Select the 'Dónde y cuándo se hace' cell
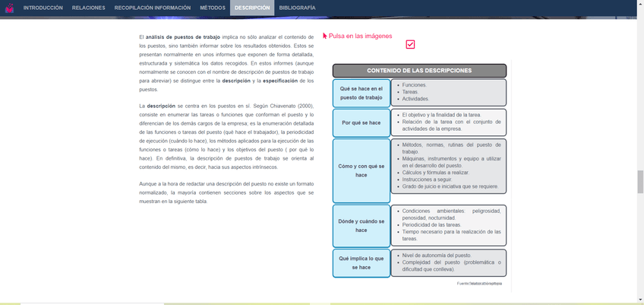Screen dimensions: 644x305 [x=361, y=226]
